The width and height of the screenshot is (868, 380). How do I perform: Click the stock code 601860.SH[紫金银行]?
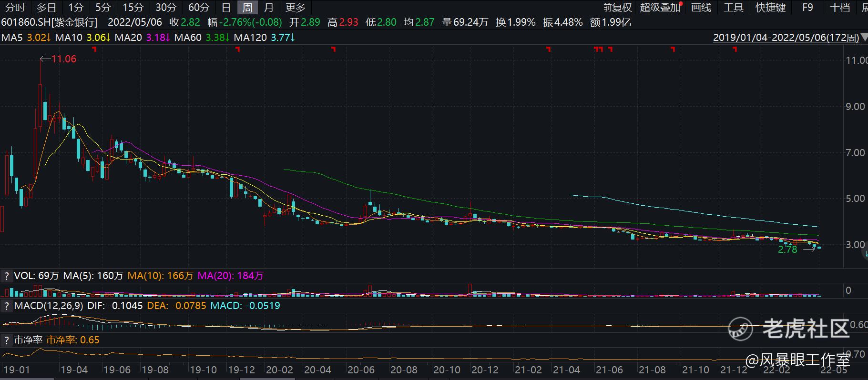49,22
